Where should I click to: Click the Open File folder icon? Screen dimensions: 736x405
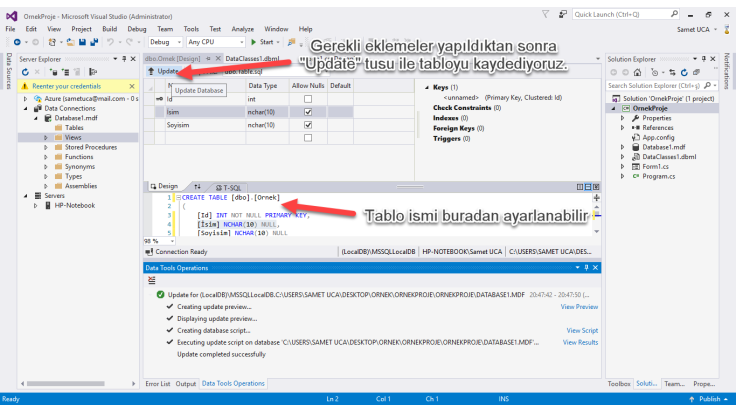coord(70,42)
